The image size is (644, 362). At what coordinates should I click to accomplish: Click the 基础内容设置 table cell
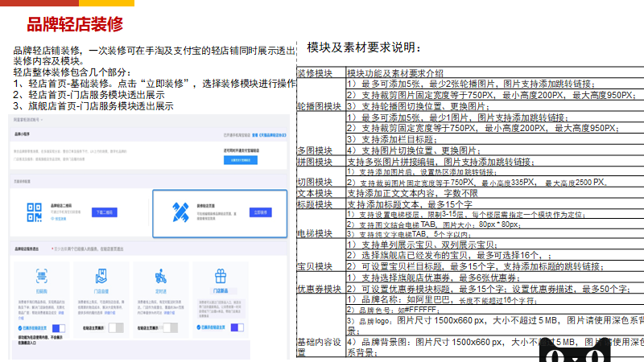pos(321,326)
